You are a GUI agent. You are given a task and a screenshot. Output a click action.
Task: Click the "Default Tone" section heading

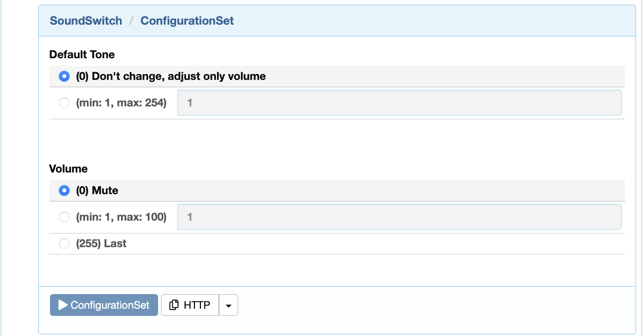82,55
